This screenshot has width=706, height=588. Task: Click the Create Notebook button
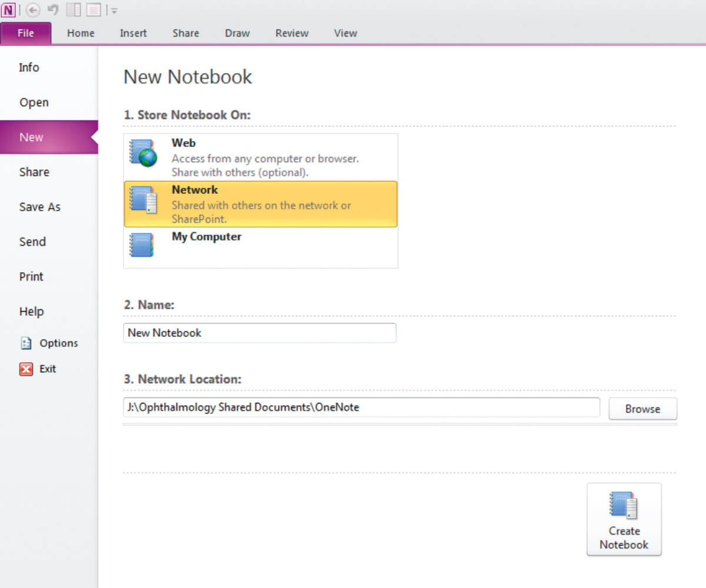pos(624,519)
